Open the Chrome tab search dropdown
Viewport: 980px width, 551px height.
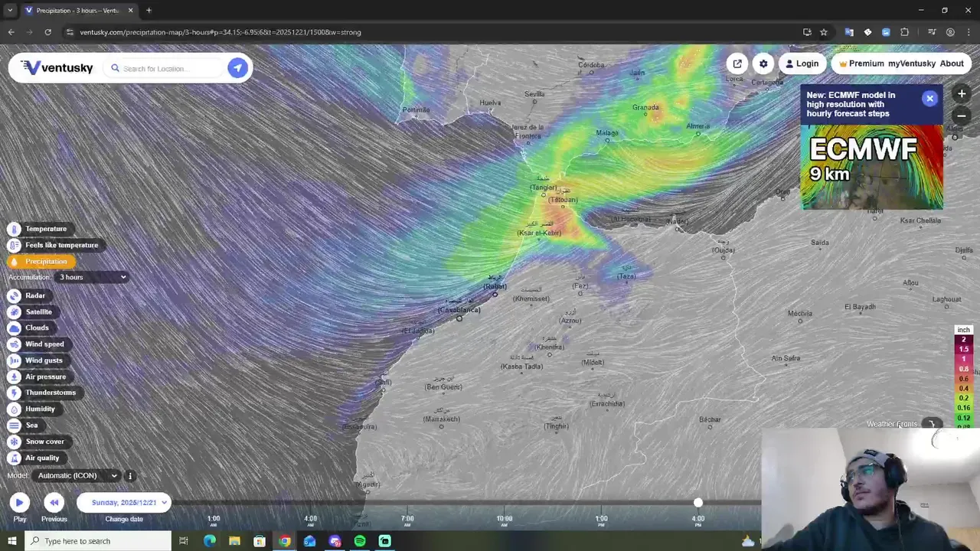10,10
